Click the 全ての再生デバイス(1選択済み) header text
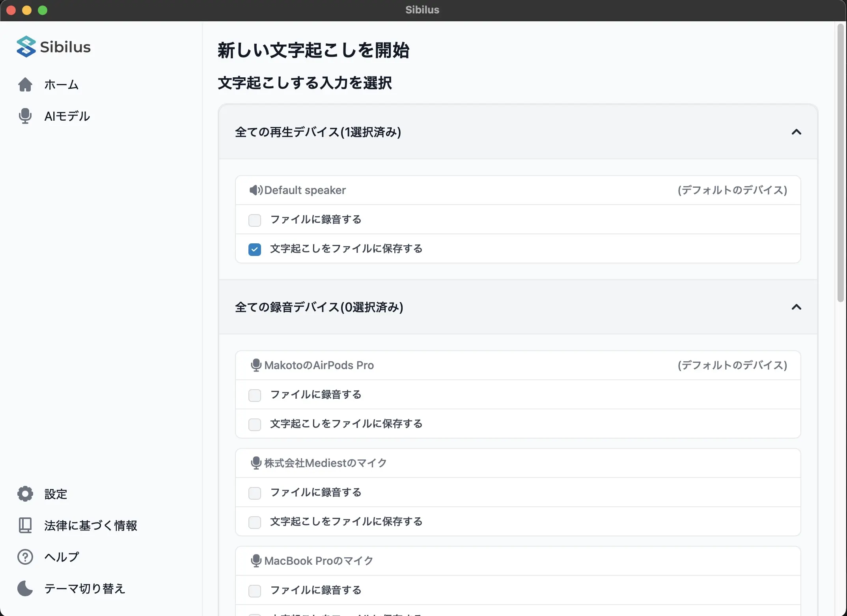The height and width of the screenshot is (616, 847). [318, 132]
